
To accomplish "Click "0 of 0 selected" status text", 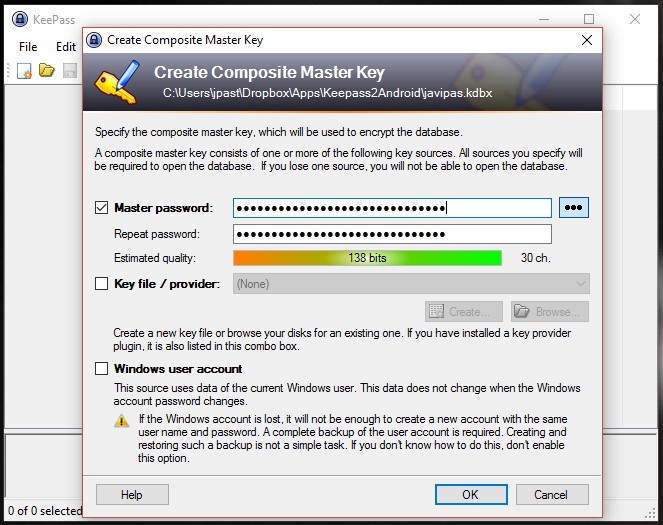I will tap(44, 511).
